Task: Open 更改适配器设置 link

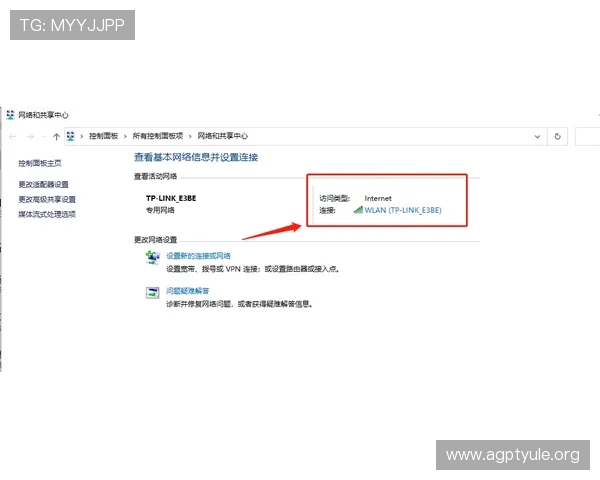Action: point(44,184)
